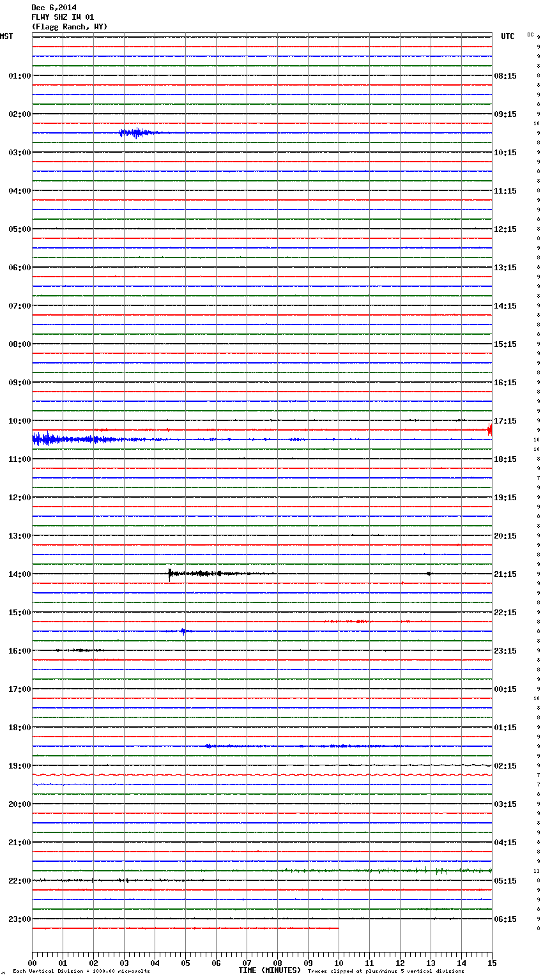Click the blue seismic burst after 02:00
Image resolution: width=543 pixels, height=980 pixels.
[x=139, y=133]
